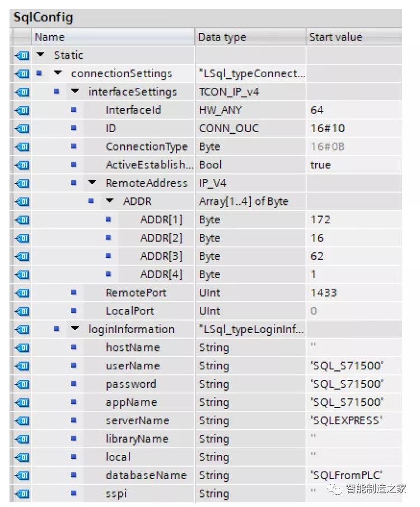Select the InterfaceId start value 64
Viewport: 420px width, 507px height.
[354, 110]
